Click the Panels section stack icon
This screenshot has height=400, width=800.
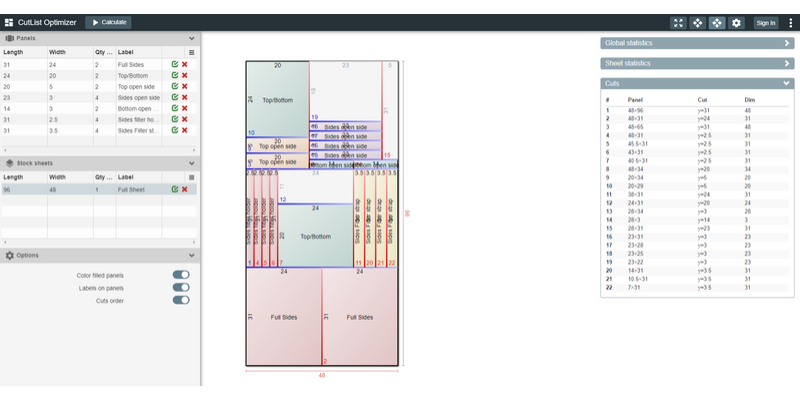tap(10, 38)
